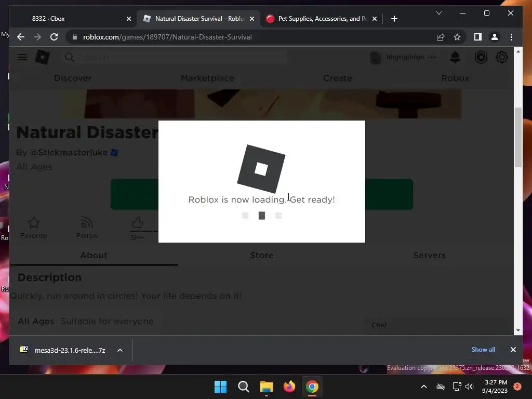Close the Pet Supplies tab

[x=374, y=19]
